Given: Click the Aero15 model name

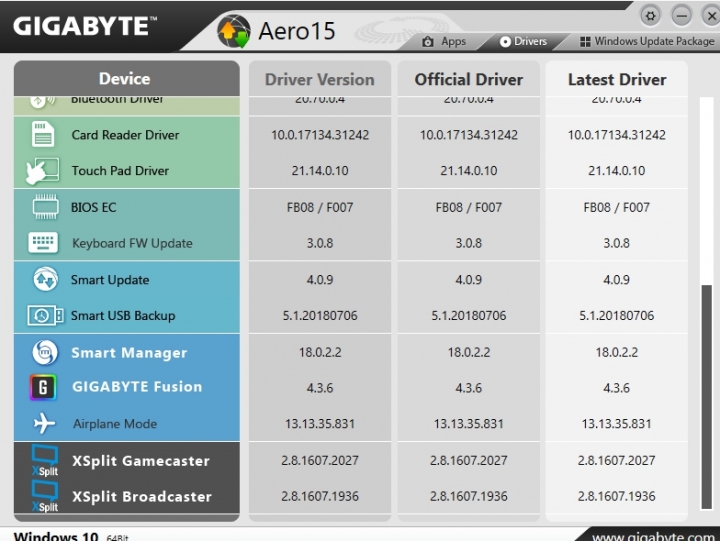Looking at the screenshot, I should pos(297,31).
